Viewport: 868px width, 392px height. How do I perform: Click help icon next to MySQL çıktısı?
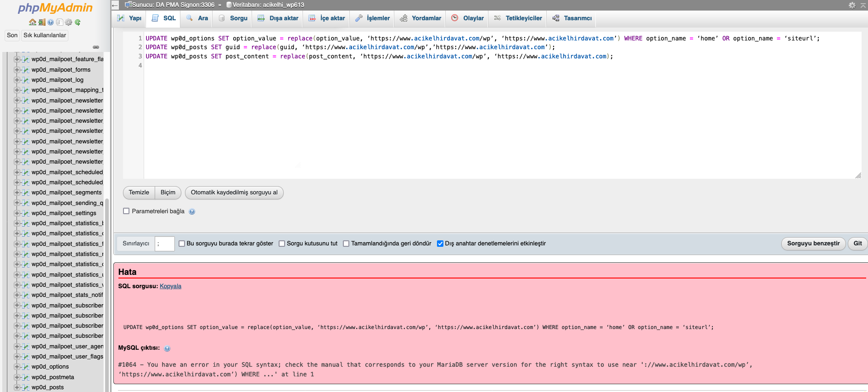(167, 348)
